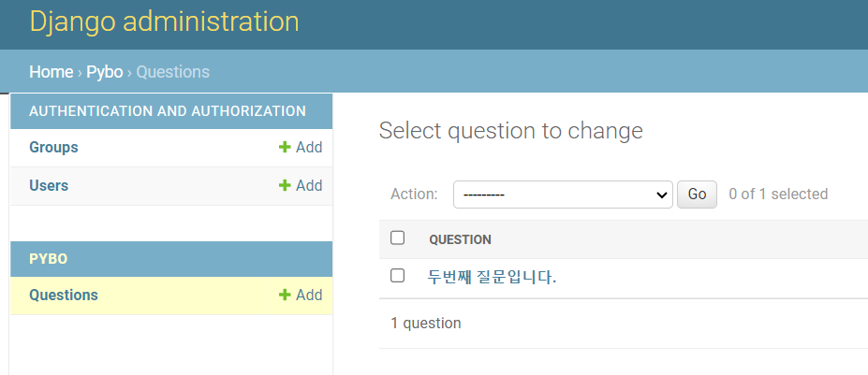Click the Authentication and Authorization section header
The height and width of the screenshot is (375, 868).
tap(168, 111)
